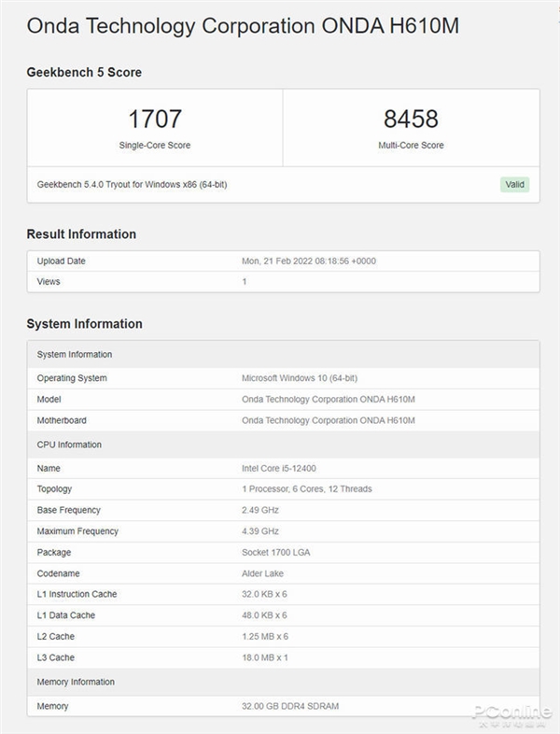The height and width of the screenshot is (734, 560).
Task: Click the 'L1 Instruction Cache' row label
Action: point(77,594)
